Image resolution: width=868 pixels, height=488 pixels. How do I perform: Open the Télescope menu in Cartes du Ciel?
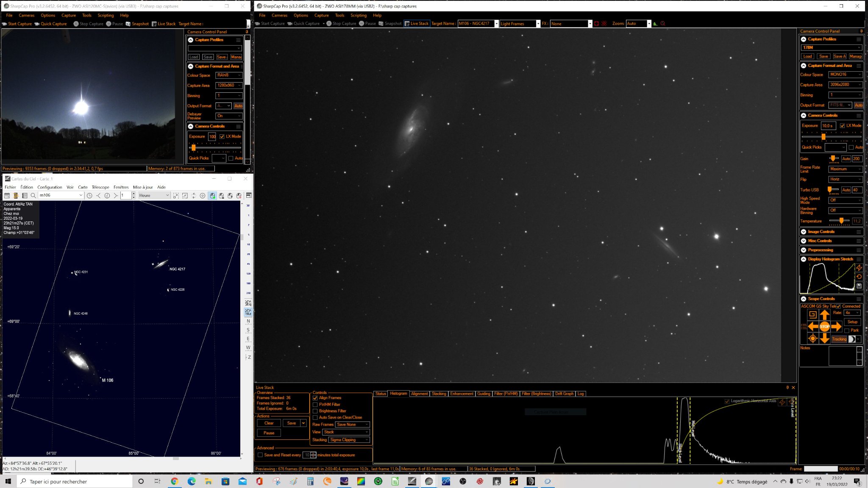point(100,187)
